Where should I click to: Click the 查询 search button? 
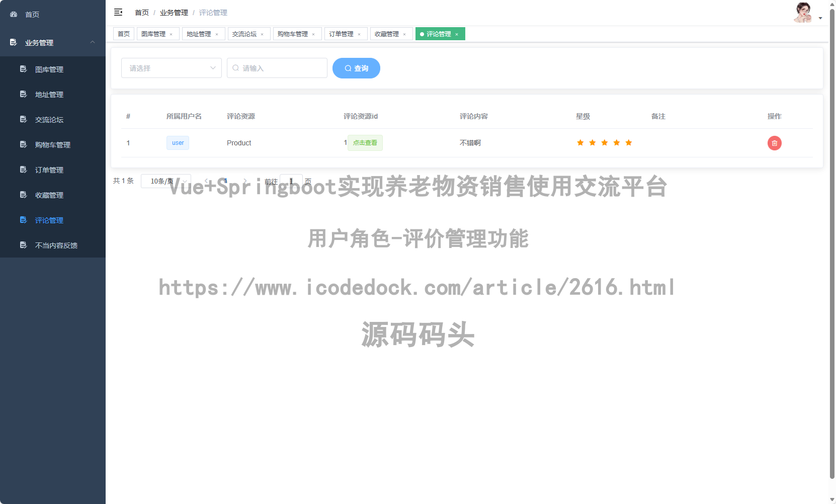pos(356,68)
